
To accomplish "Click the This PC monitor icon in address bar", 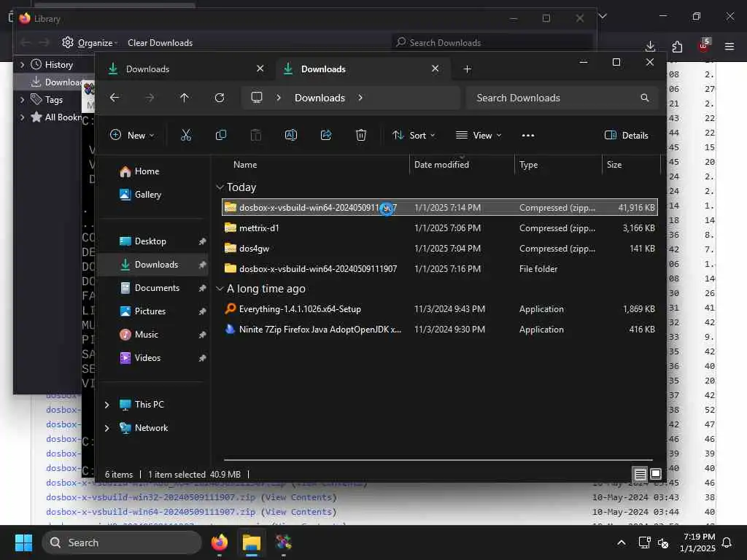I will [x=257, y=98].
